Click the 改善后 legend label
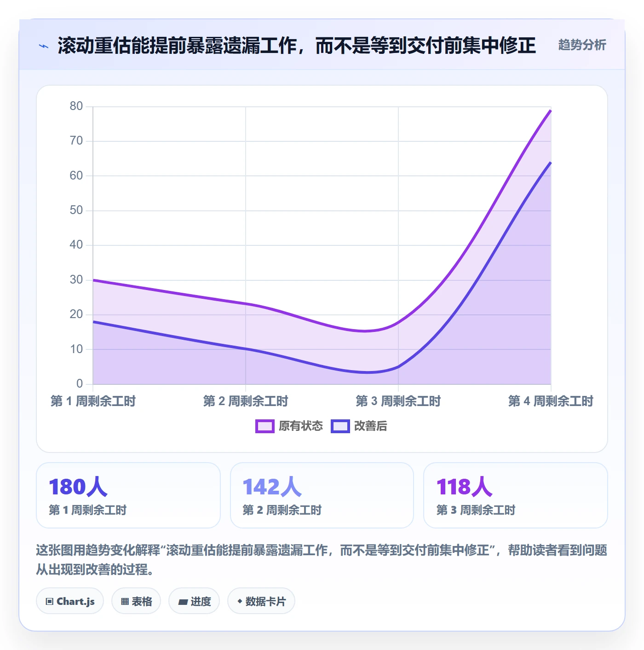 pos(370,426)
